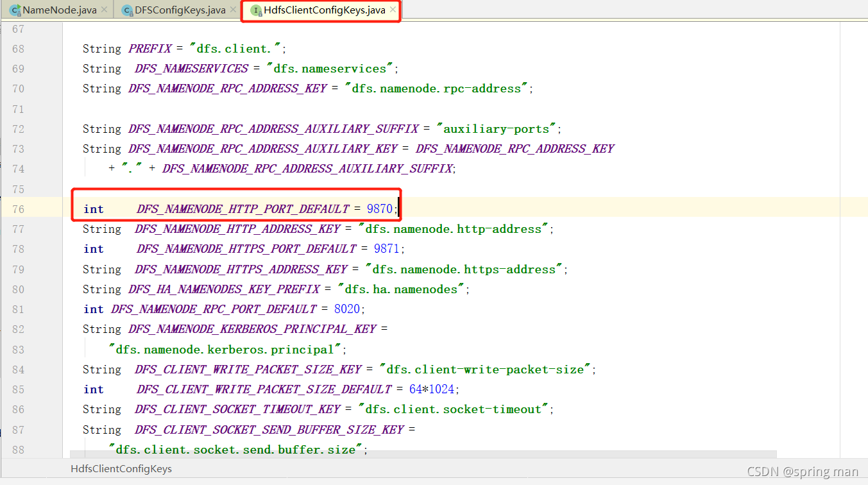Switch to the DFSConfigKeys.java tab
The width and height of the screenshot is (868, 485).
pos(180,10)
